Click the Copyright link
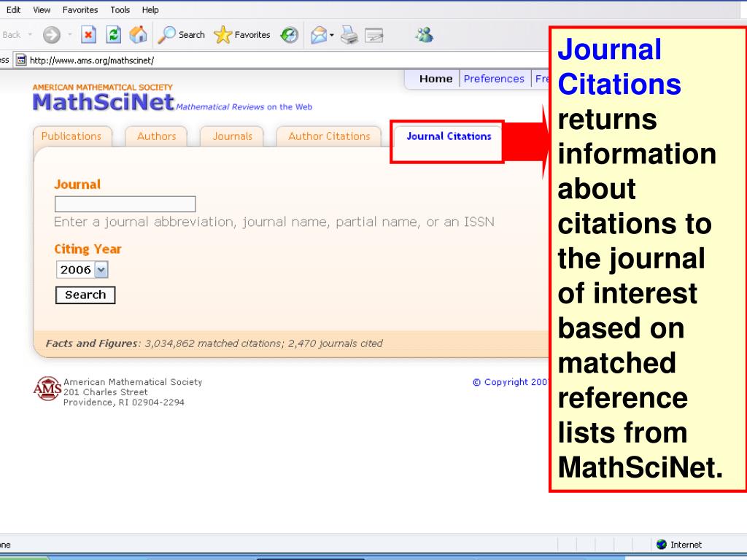Viewport: 747px width, 560px height. (x=510, y=382)
